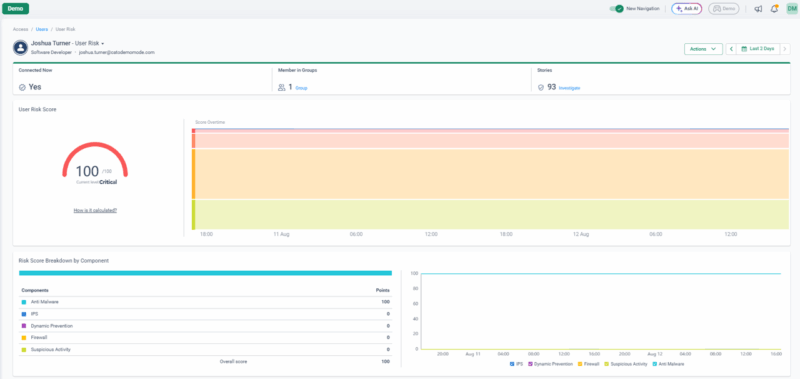Uncheck the Firewall legend checkbox

pyautogui.click(x=580, y=364)
